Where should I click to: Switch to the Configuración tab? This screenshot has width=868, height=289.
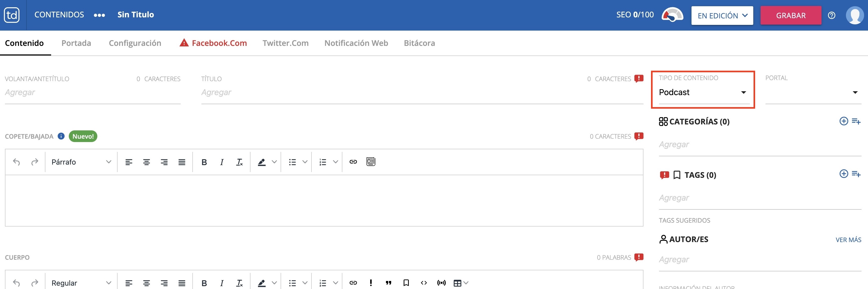pos(135,43)
